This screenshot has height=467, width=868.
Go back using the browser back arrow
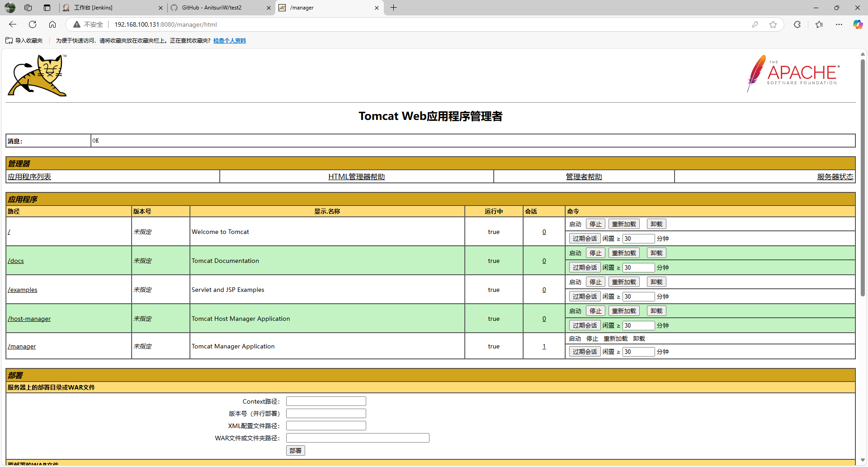[13, 24]
